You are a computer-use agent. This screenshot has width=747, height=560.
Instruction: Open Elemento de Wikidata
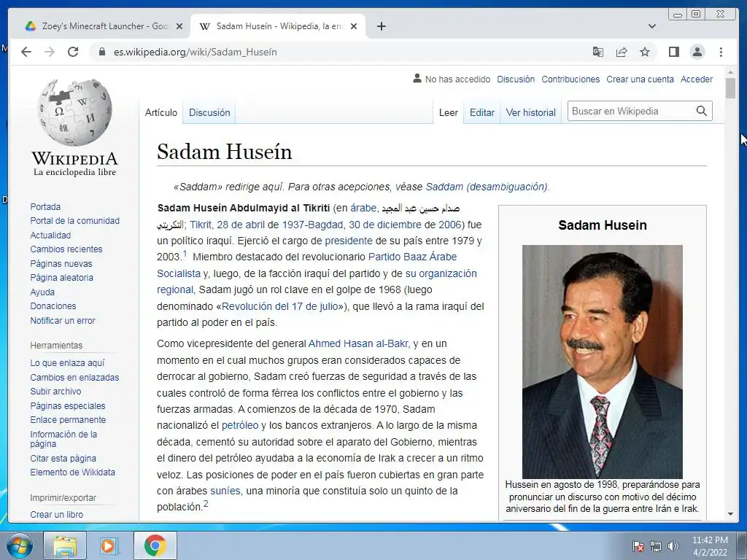pyautogui.click(x=72, y=472)
